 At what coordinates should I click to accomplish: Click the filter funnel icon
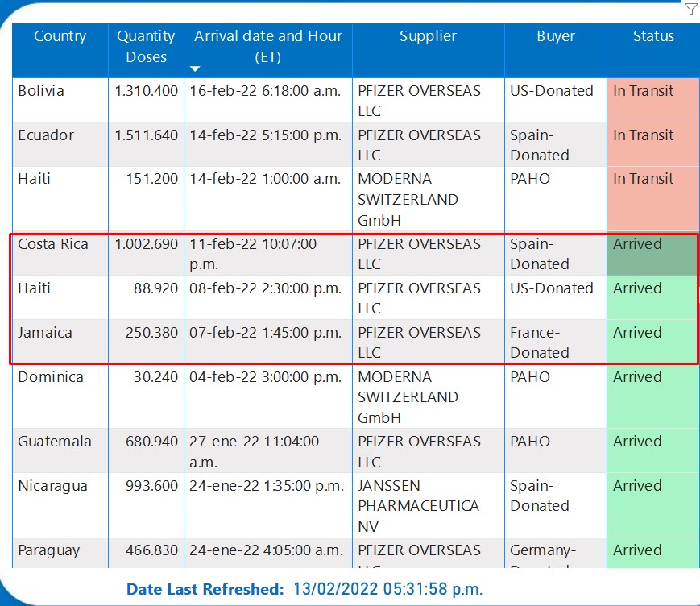[x=690, y=9]
